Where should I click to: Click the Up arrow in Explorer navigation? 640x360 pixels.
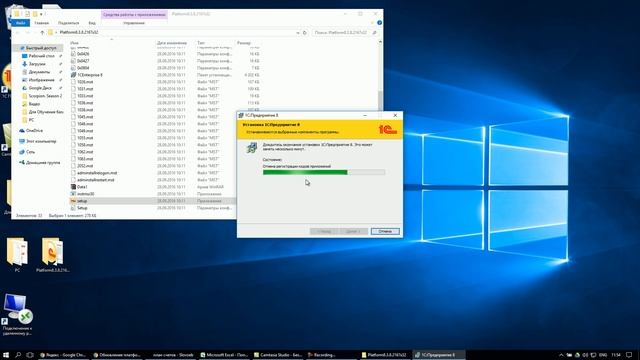click(42, 32)
